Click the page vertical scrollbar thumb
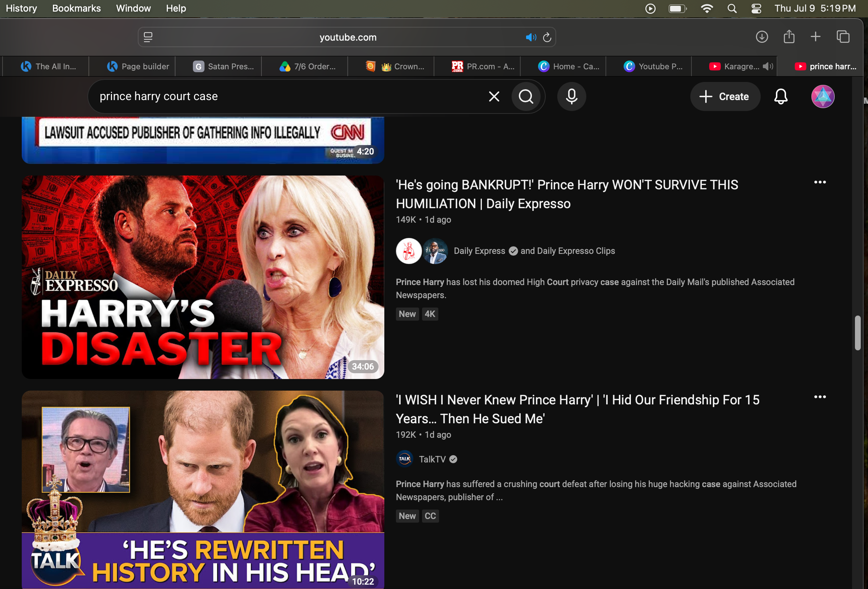868x589 pixels. [858, 333]
